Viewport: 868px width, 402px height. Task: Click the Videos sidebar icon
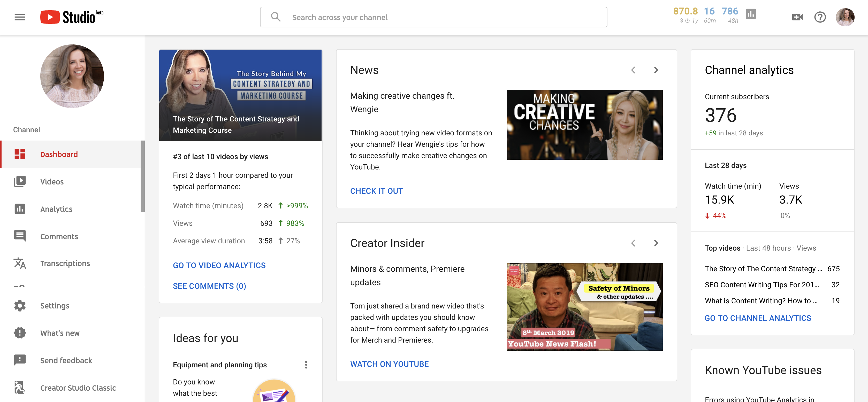tap(20, 181)
